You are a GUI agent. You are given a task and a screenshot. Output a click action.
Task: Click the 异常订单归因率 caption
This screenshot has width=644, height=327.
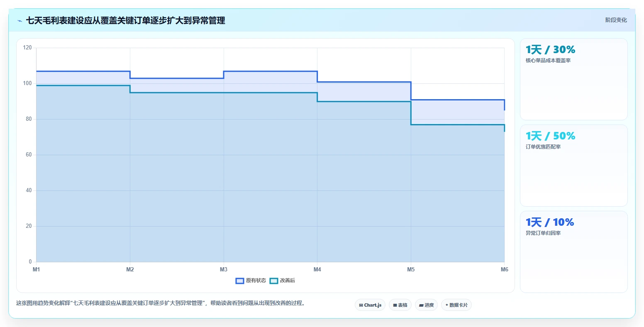[x=543, y=233]
